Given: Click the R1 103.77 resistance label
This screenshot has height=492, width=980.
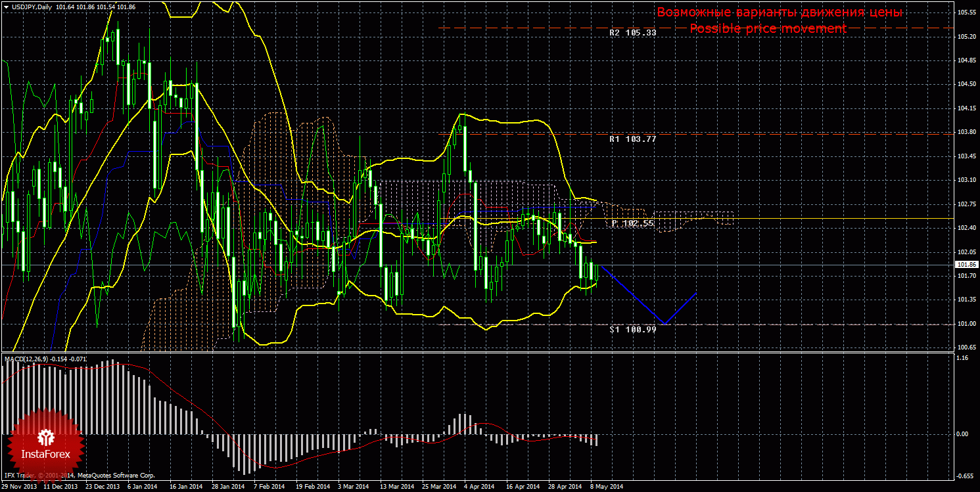Looking at the screenshot, I should click(632, 139).
